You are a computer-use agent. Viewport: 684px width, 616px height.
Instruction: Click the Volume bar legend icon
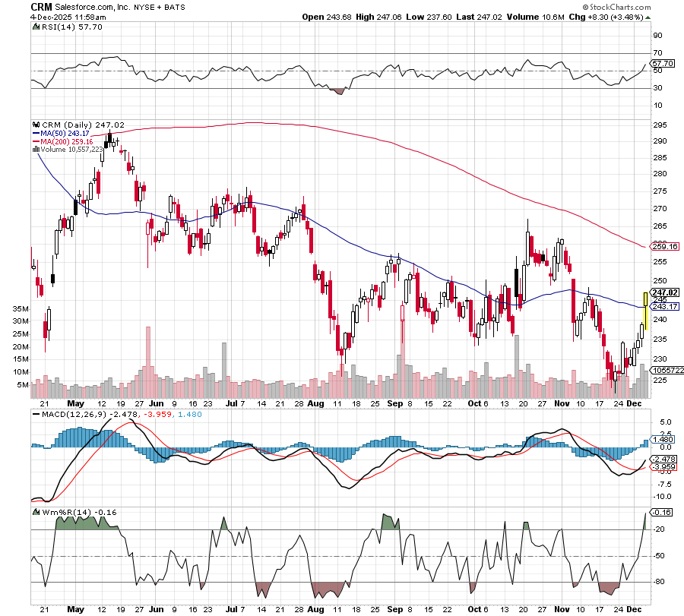click(x=34, y=150)
